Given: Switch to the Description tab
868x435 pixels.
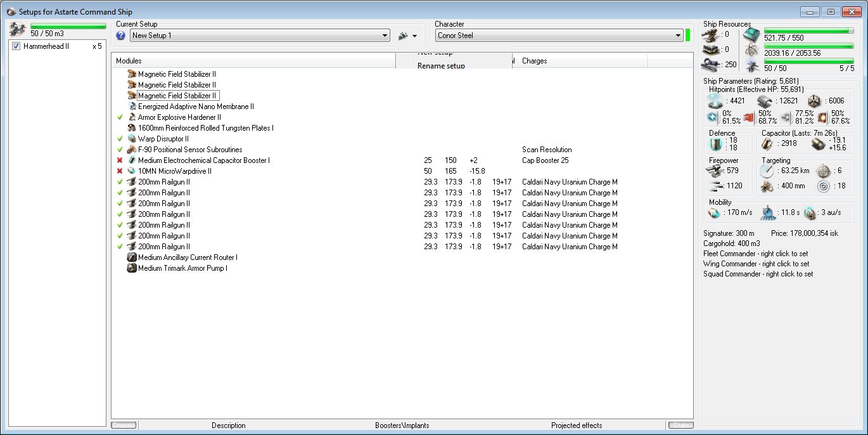Looking at the screenshot, I should point(229,425).
